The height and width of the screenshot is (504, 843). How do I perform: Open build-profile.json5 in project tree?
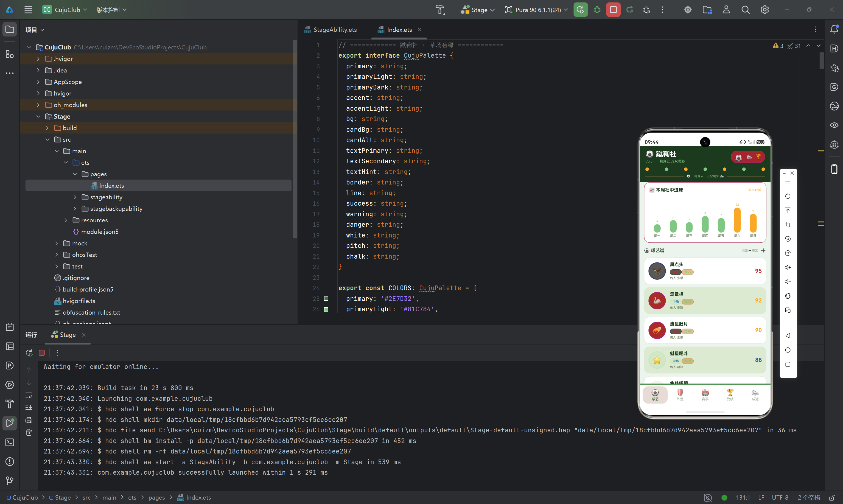[x=83, y=290]
